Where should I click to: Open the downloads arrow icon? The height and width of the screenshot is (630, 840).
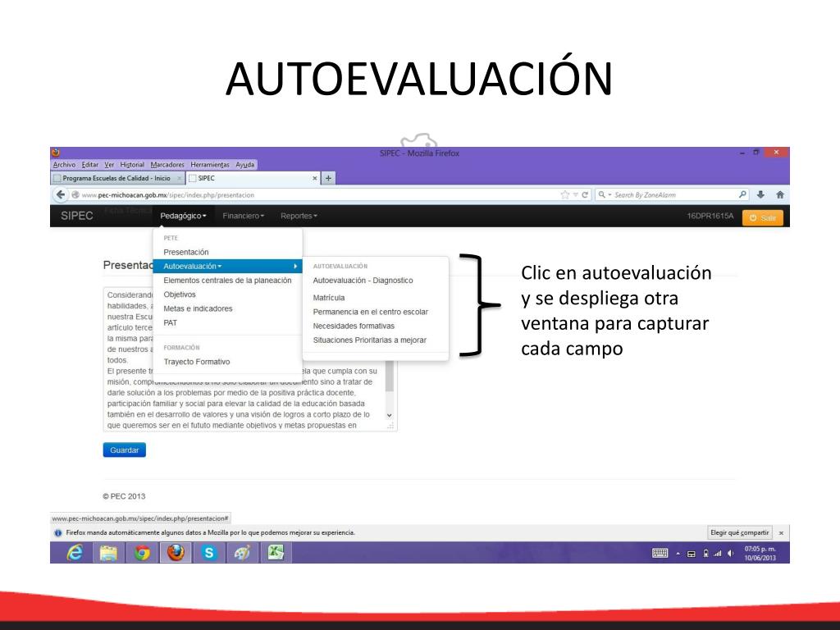[760, 195]
